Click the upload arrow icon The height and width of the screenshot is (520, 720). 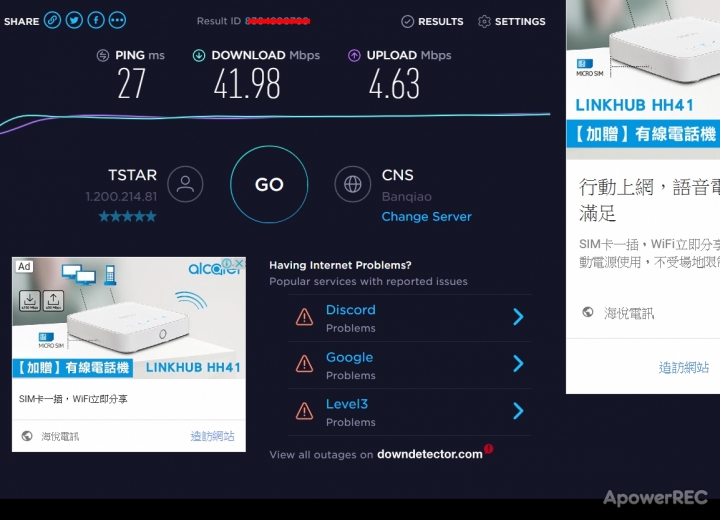(x=354, y=56)
